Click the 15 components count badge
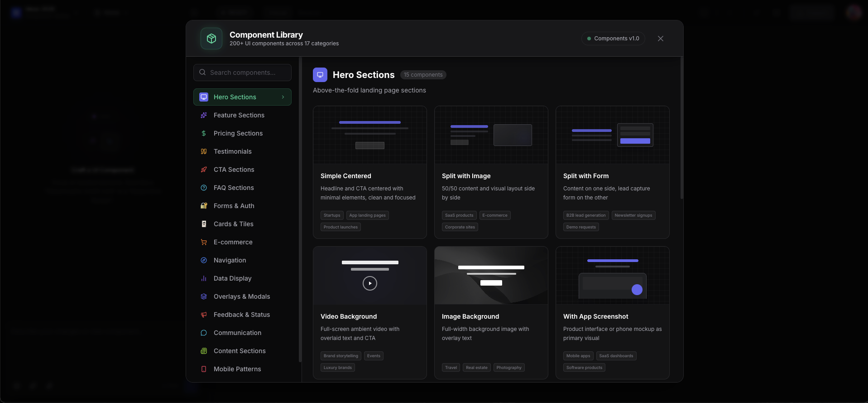 pos(423,75)
